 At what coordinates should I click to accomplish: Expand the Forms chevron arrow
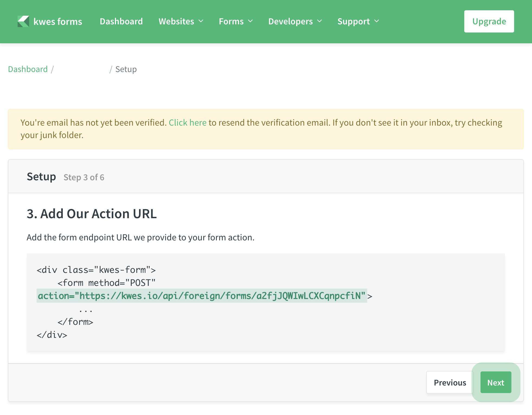[x=250, y=21]
